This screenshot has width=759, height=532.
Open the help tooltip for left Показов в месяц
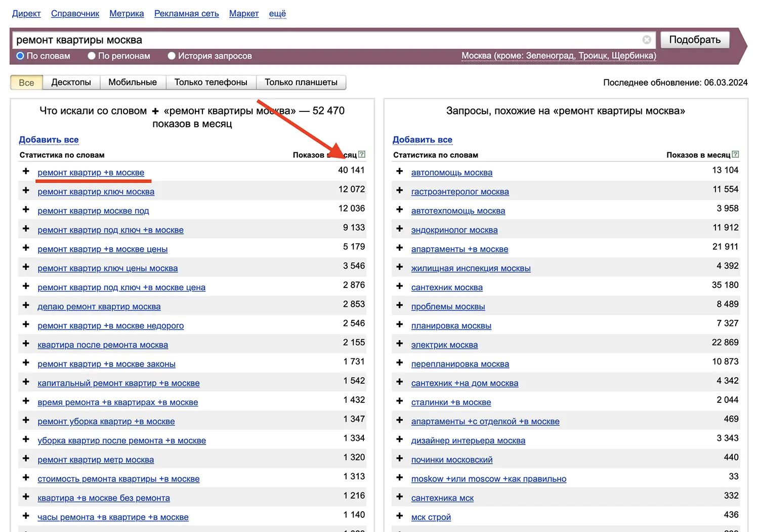click(x=362, y=154)
